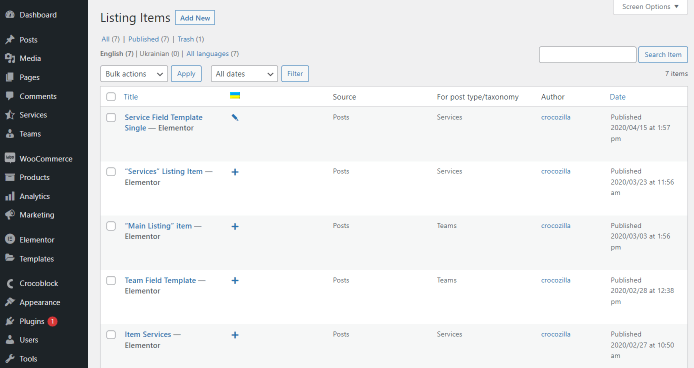Click the Products archive icon
The image size is (694, 368).
tap(10, 178)
